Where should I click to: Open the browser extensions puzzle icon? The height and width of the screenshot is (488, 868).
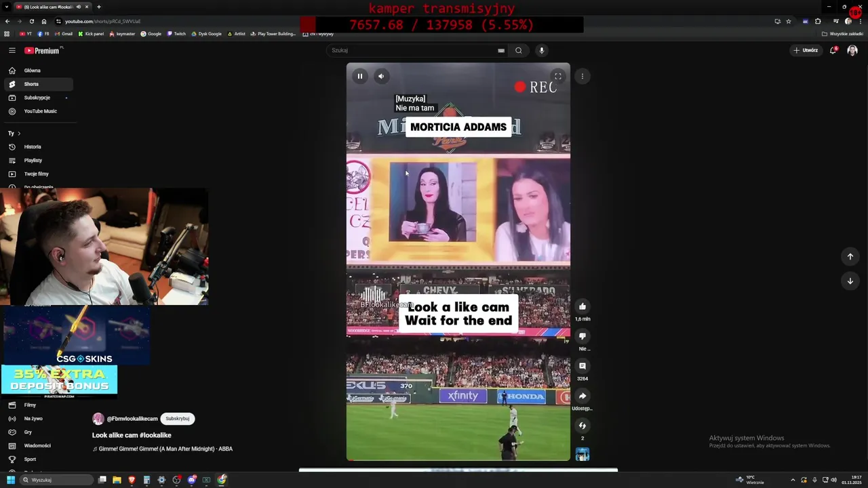(818, 21)
